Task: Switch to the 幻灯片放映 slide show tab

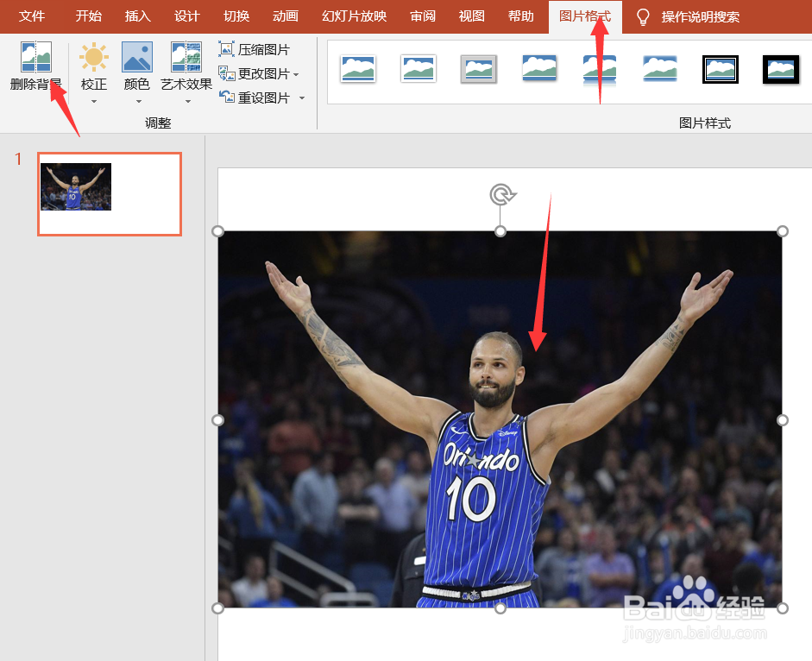Action: [354, 16]
